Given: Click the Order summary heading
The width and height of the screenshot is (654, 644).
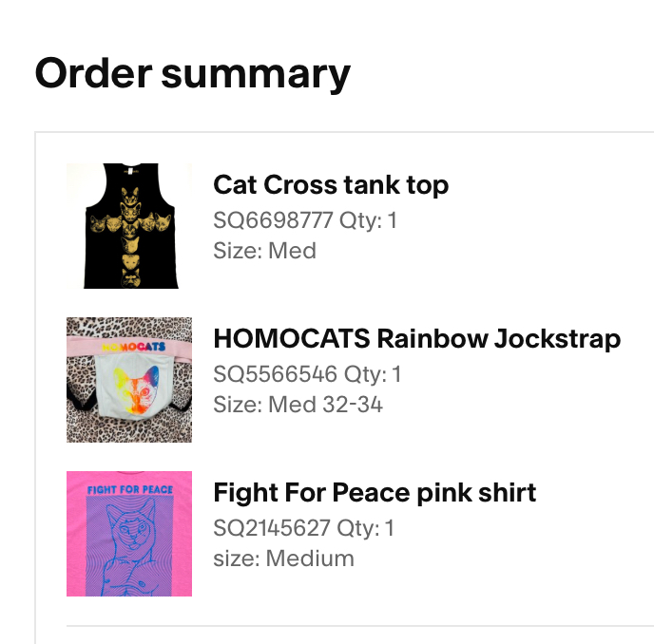Looking at the screenshot, I should (x=193, y=74).
